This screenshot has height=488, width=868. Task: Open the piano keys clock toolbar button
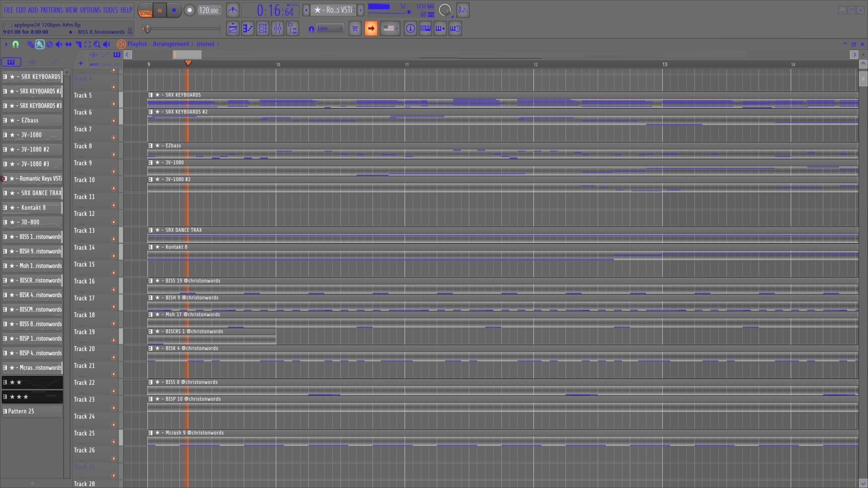click(455, 29)
